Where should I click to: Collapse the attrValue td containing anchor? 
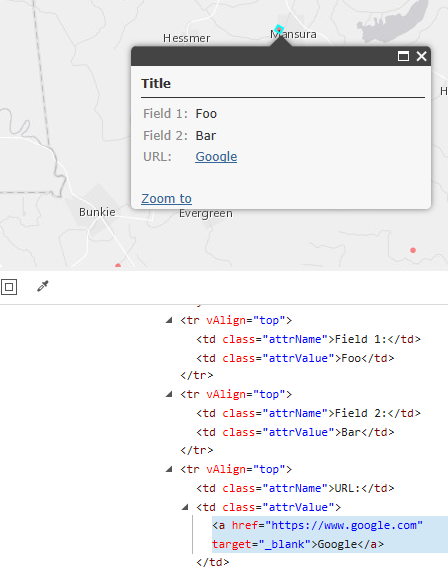(185, 507)
